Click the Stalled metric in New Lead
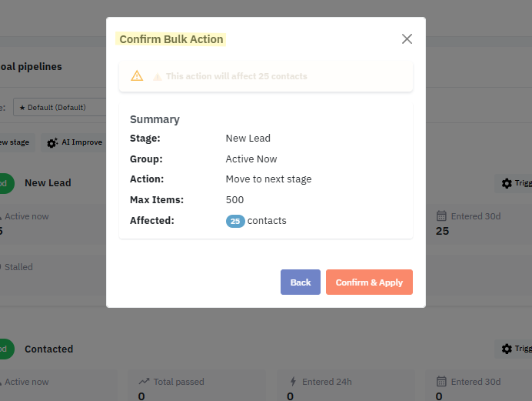532x401 pixels. (x=18, y=267)
